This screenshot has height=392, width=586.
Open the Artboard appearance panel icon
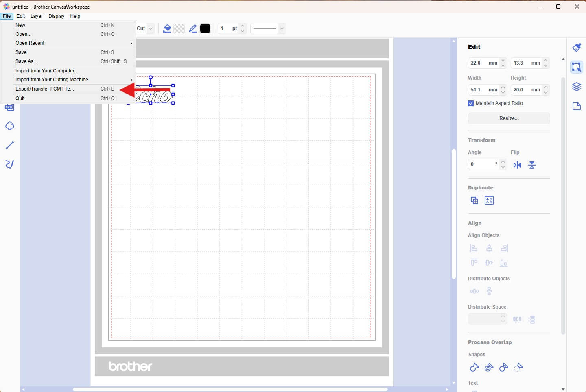(577, 47)
